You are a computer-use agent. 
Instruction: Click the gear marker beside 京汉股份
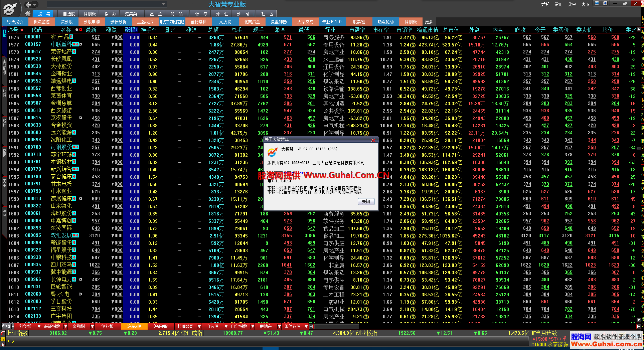point(80,118)
